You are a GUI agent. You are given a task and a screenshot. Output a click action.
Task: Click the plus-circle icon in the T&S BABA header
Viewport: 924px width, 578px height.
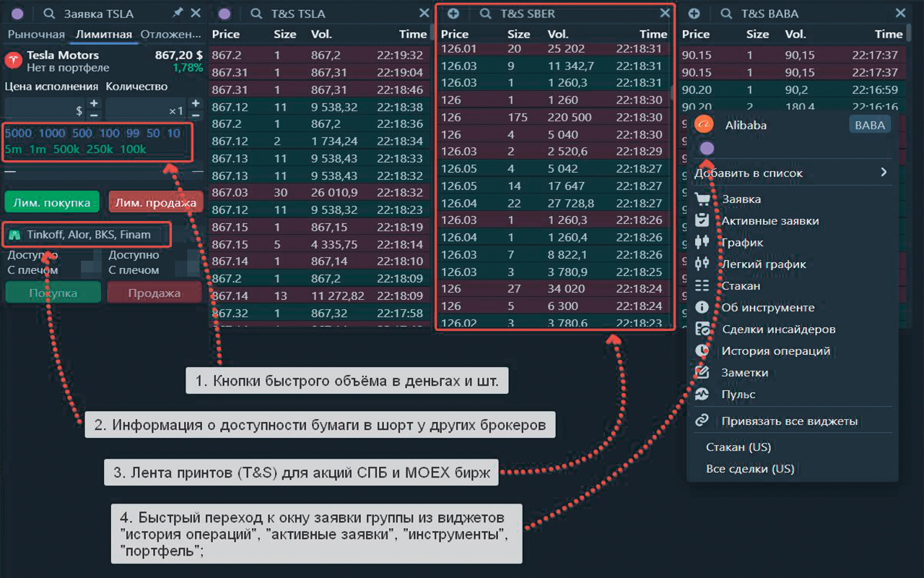(694, 13)
